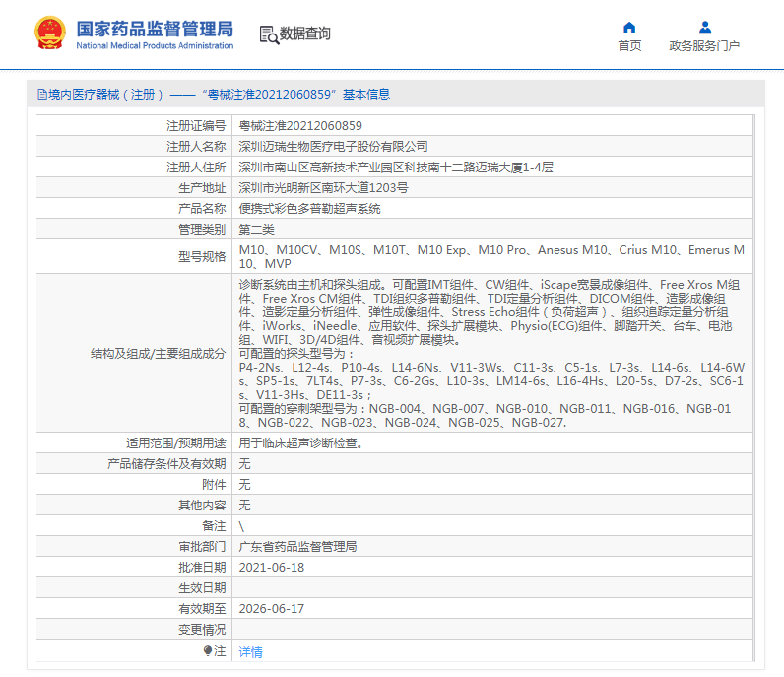Screen dimensions: 784x677
Task: Click the 批准日期 row label
Action: 202,568
